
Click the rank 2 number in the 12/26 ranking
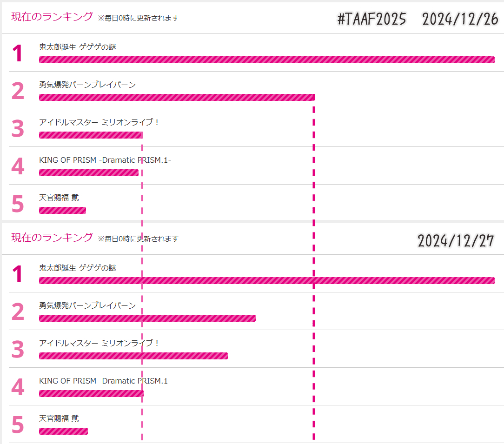[x=18, y=91]
